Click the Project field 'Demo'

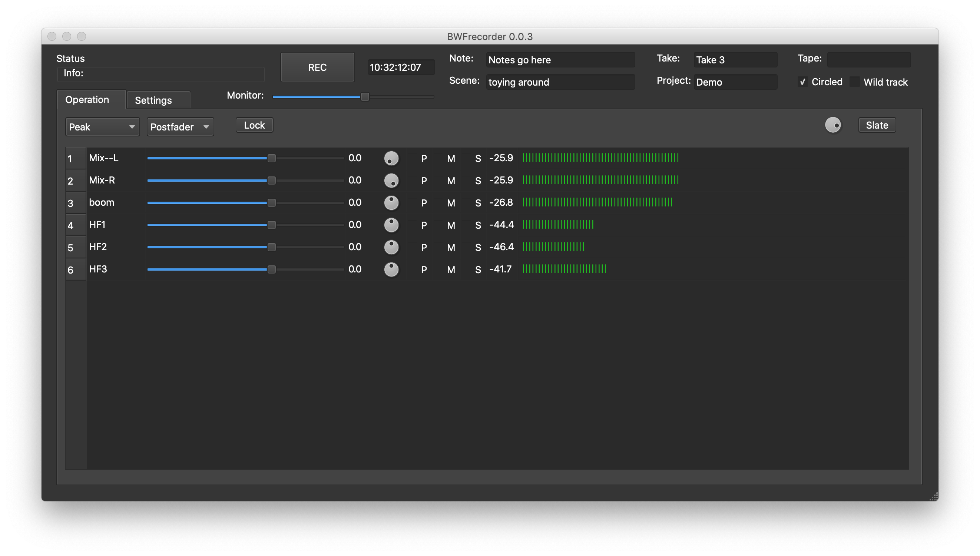(735, 82)
